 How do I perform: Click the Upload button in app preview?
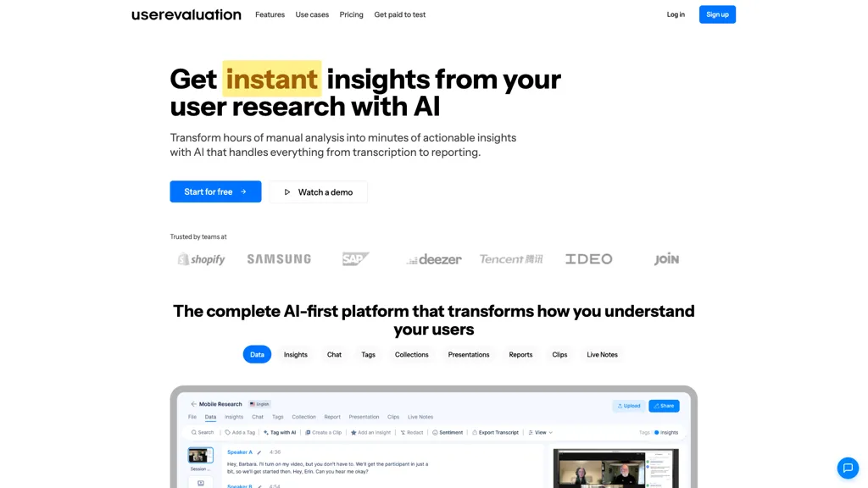[x=629, y=406]
